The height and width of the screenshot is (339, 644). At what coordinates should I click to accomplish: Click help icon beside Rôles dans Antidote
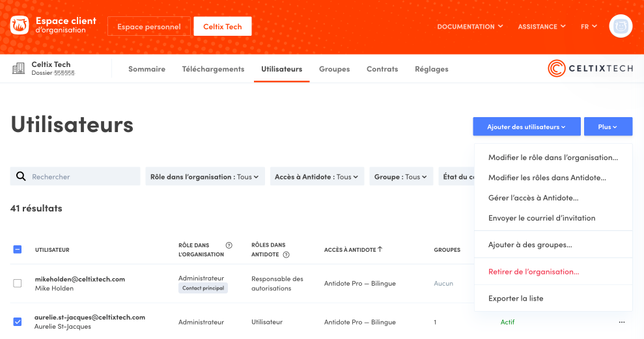click(x=286, y=255)
